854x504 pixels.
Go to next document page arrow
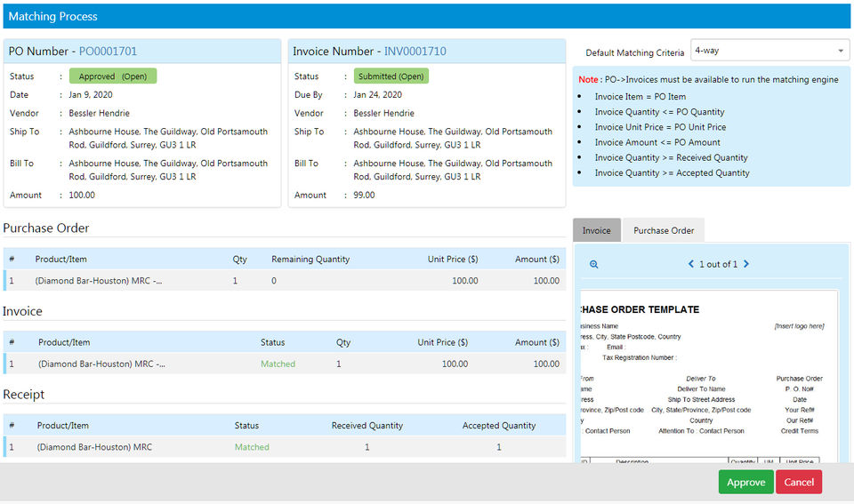coord(746,264)
